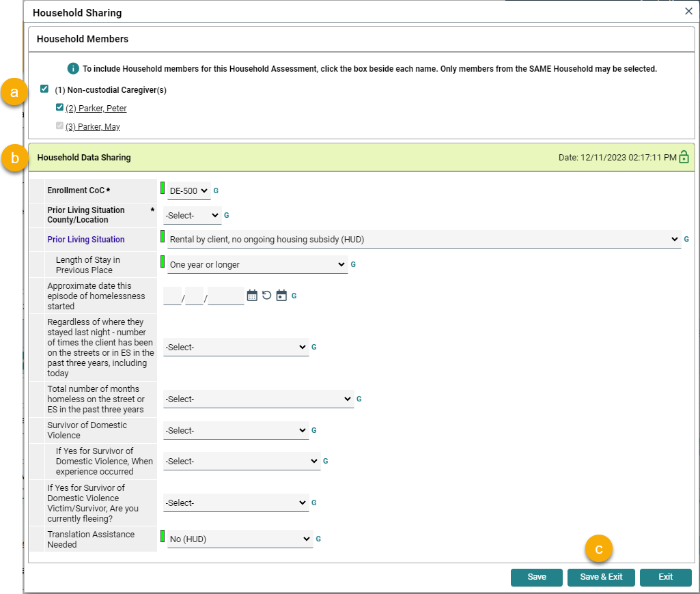Open Translation Assistance Needed dropdown
700x594 pixels.
tap(240, 539)
